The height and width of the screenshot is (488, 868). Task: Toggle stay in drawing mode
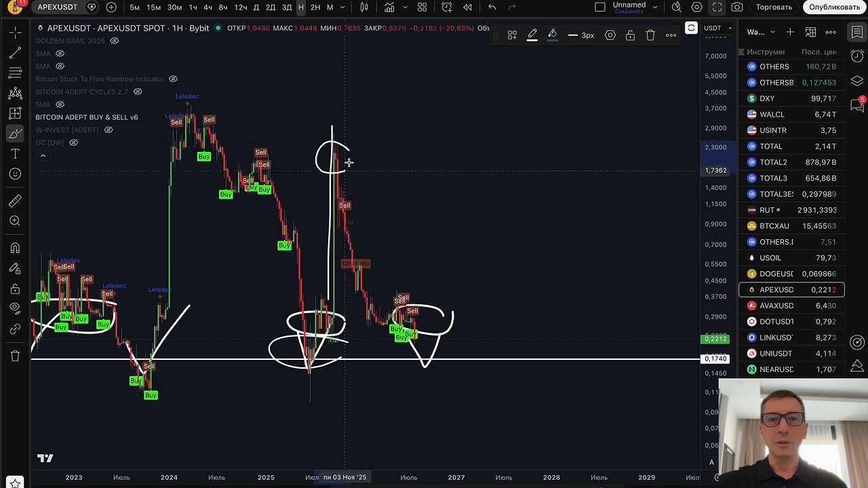tap(15, 268)
